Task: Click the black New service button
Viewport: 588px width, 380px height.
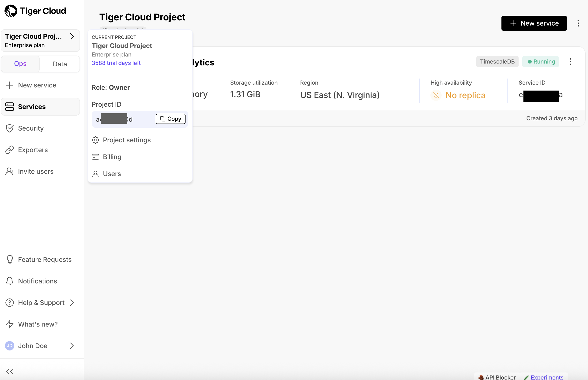Action: pyautogui.click(x=534, y=23)
